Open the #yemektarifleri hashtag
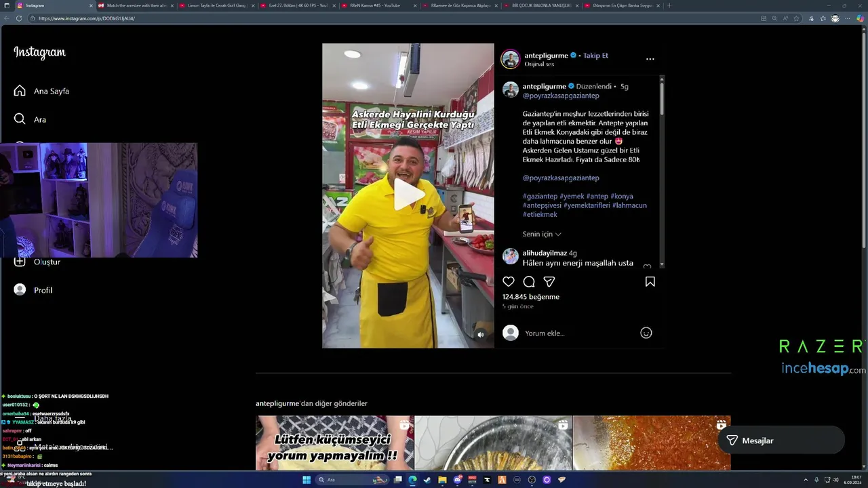 tap(587, 205)
